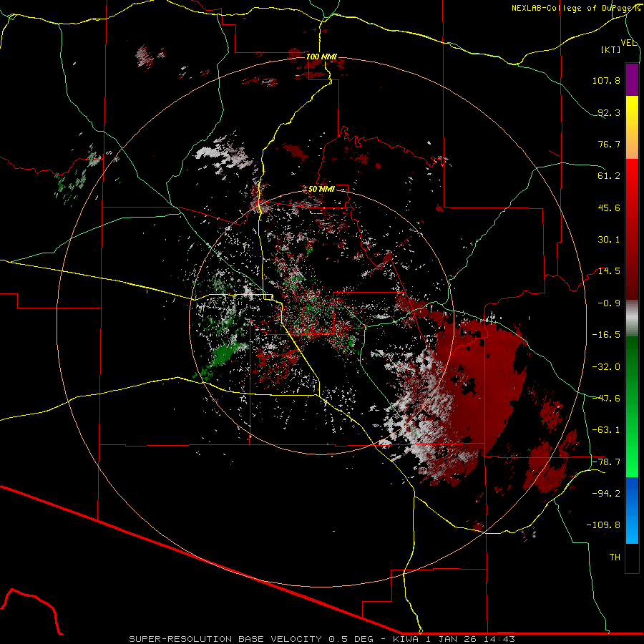Click the yellow-orange segment of the color bar
Screen dimensions: 644x644
(632, 127)
